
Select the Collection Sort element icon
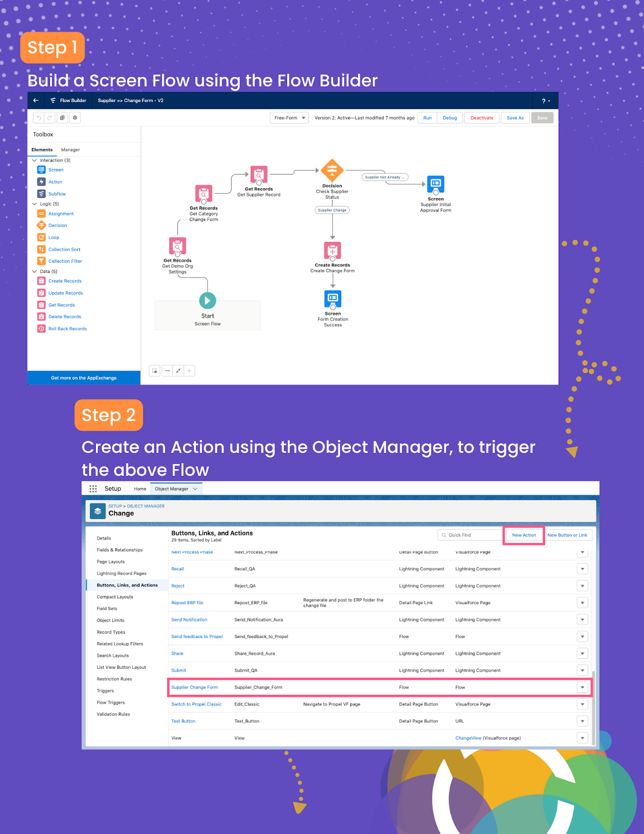42,249
